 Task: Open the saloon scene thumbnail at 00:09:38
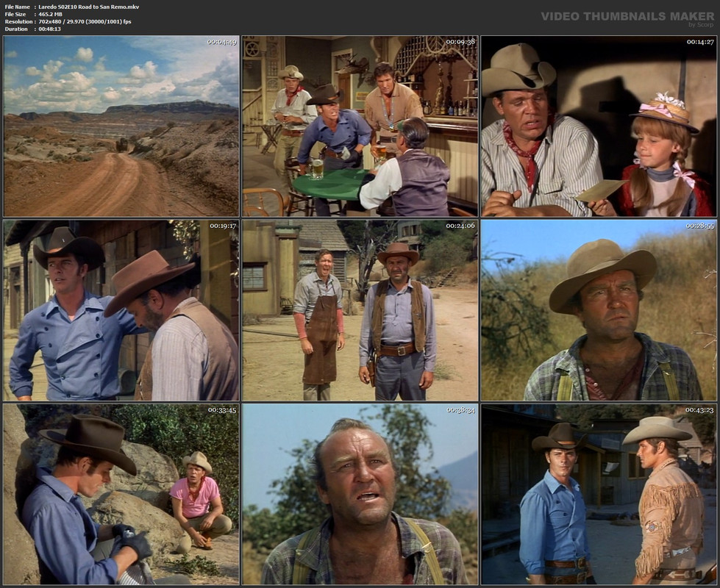coord(360,126)
